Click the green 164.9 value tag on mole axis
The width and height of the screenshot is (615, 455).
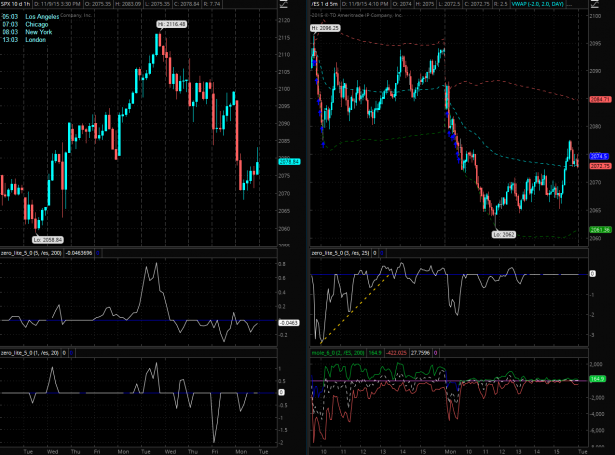coord(599,379)
